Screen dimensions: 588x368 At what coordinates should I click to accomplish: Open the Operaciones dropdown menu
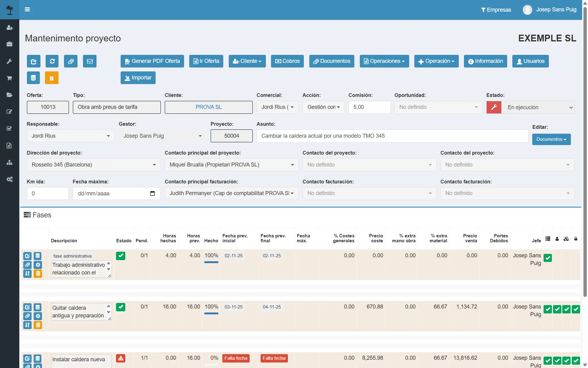click(x=384, y=61)
